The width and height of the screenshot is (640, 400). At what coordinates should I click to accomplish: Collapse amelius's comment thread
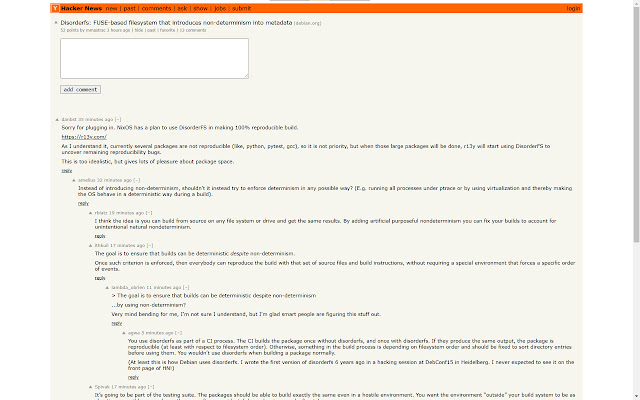[137, 180]
